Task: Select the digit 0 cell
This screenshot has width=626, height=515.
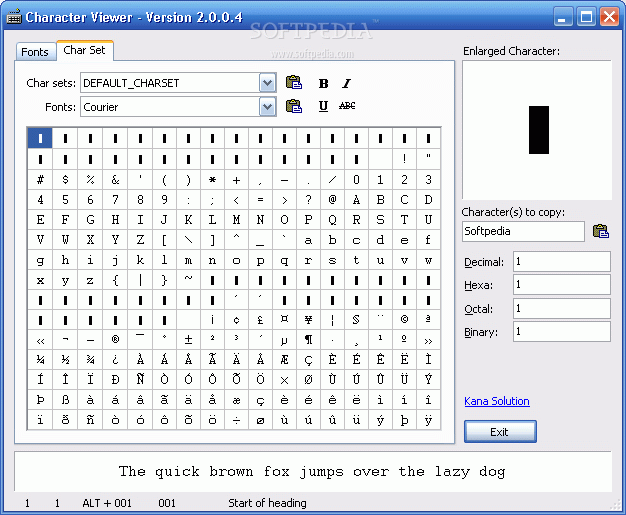Action: point(356,179)
